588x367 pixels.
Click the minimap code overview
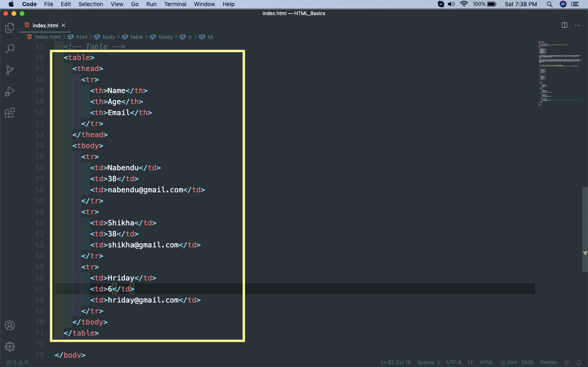click(559, 73)
